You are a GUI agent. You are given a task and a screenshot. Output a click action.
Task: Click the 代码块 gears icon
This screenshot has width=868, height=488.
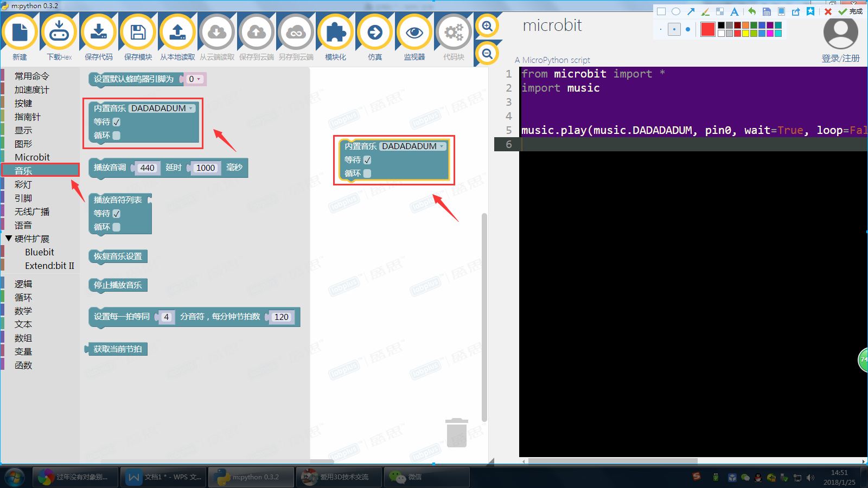click(454, 33)
